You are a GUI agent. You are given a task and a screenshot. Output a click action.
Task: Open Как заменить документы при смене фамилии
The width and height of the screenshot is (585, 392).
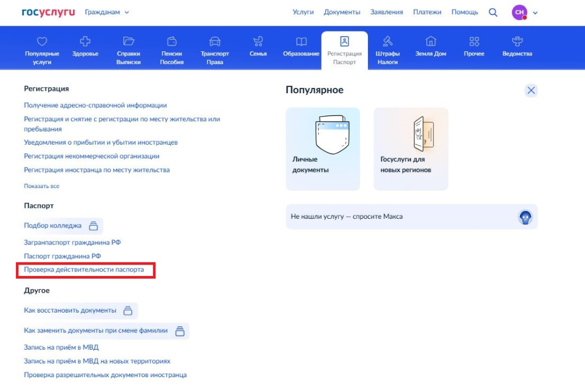click(96, 330)
